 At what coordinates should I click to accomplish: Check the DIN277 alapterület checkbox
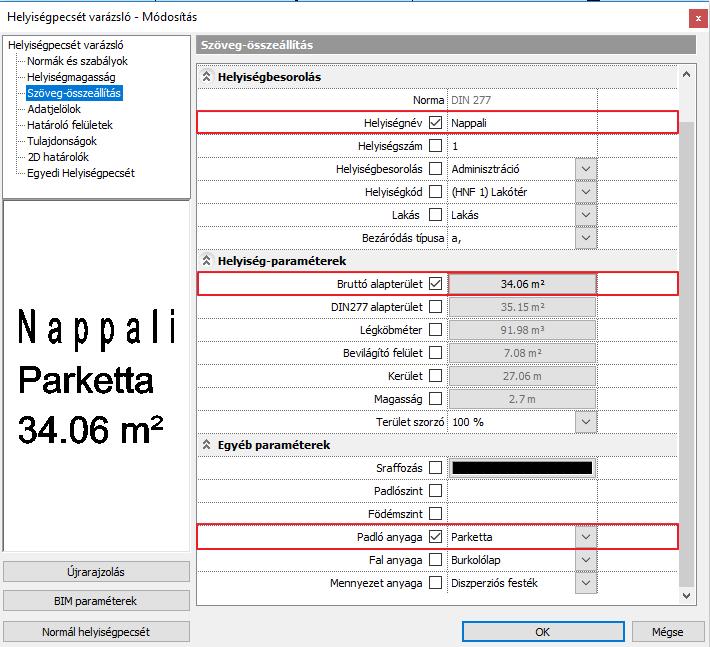click(x=435, y=307)
